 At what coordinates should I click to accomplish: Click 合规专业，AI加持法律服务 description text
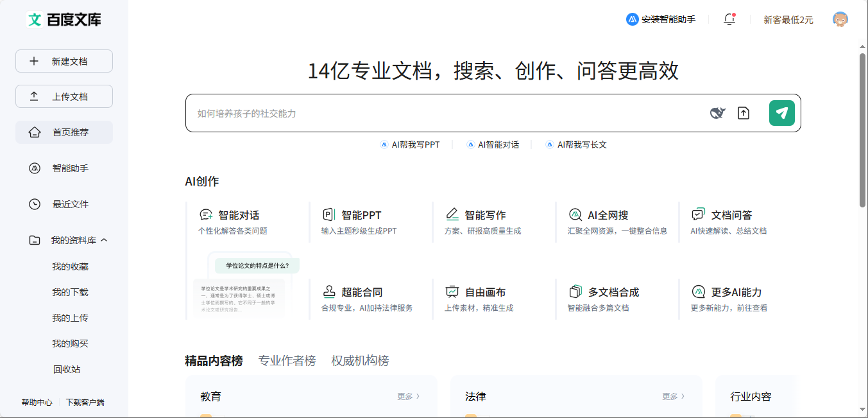click(x=367, y=308)
